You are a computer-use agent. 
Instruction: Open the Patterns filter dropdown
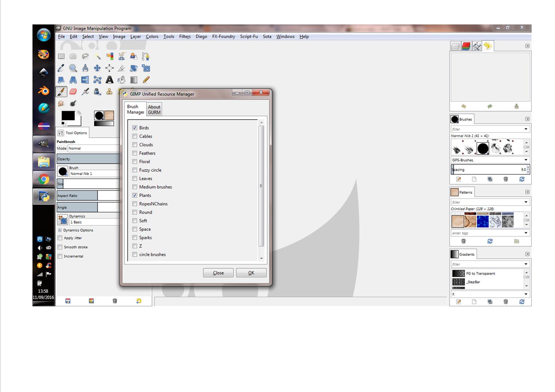pos(526,202)
